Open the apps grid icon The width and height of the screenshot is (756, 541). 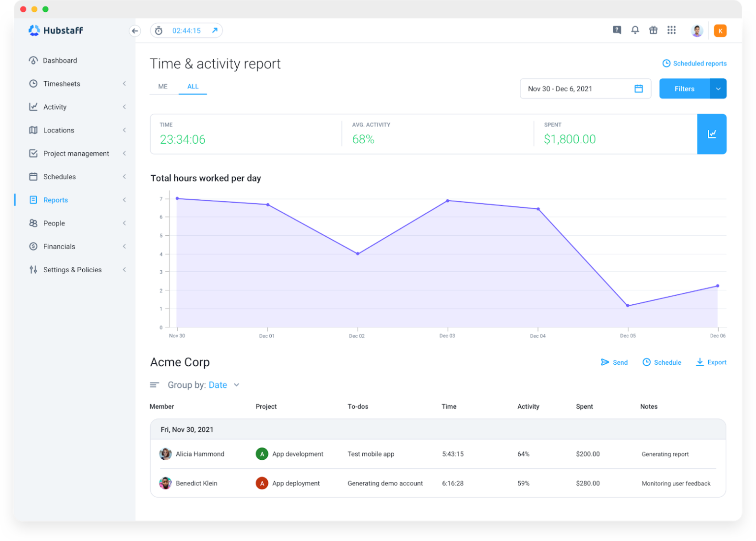click(671, 30)
